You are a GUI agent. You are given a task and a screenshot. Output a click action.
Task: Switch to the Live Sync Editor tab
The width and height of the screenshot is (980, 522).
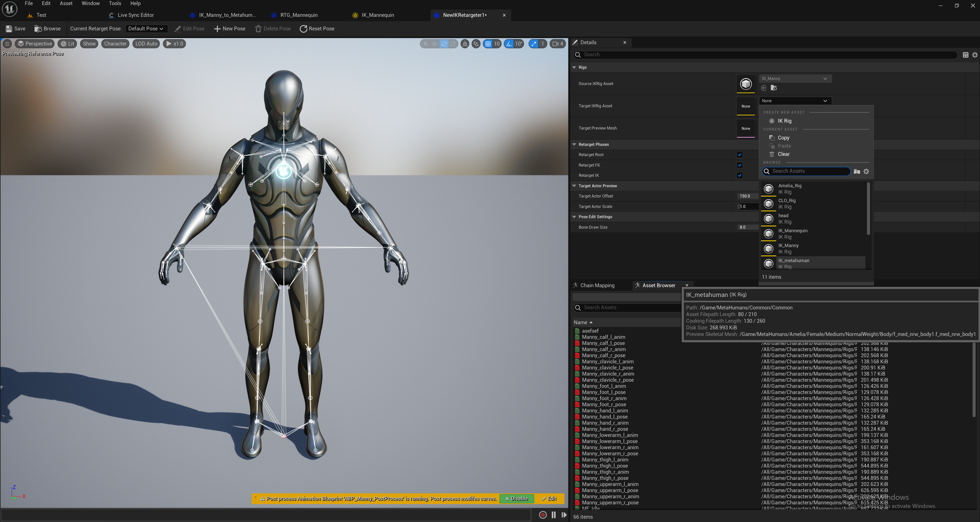[136, 15]
